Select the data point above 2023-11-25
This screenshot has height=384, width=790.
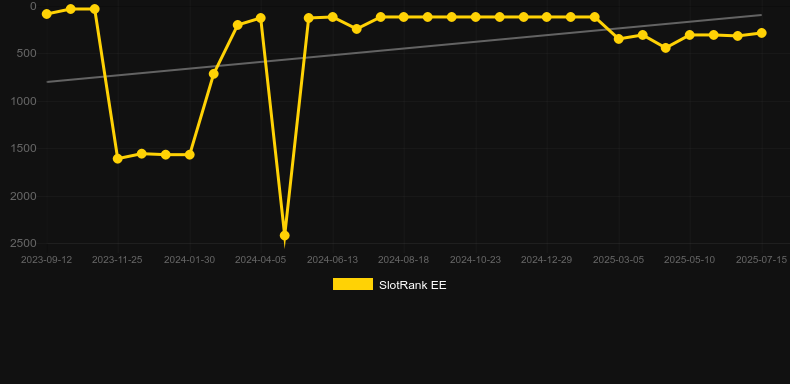[118, 158]
